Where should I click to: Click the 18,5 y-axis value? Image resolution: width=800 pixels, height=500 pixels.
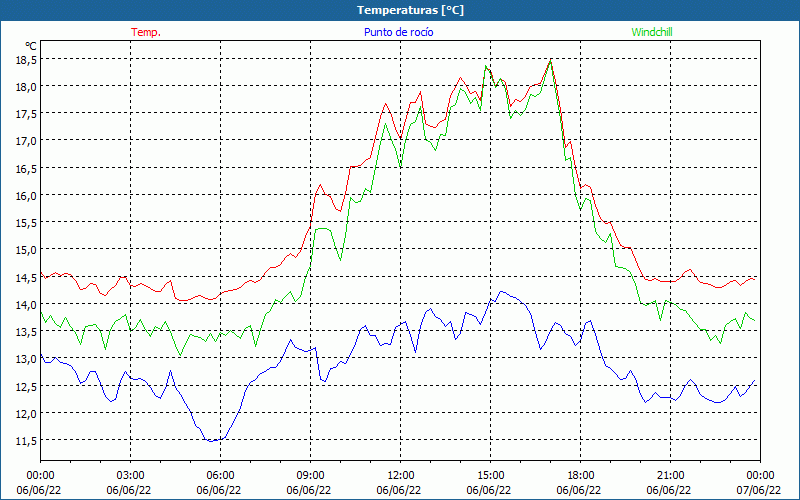(27, 60)
